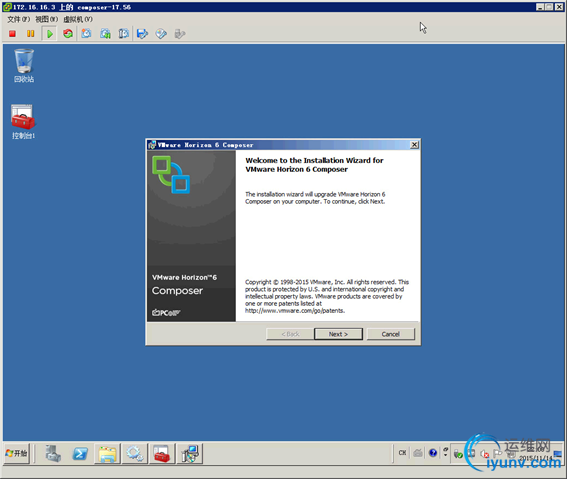Click the red Power Off toolbar icon

(x=12, y=34)
